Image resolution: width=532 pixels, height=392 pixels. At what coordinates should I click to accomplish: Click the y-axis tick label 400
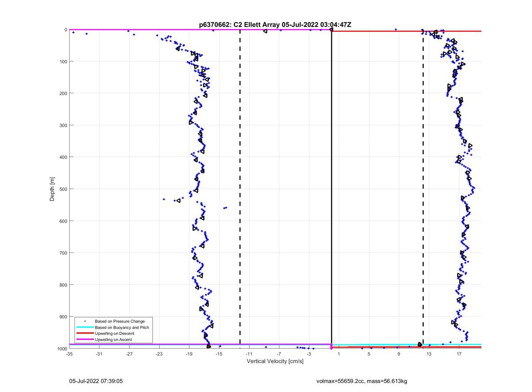coord(63,157)
